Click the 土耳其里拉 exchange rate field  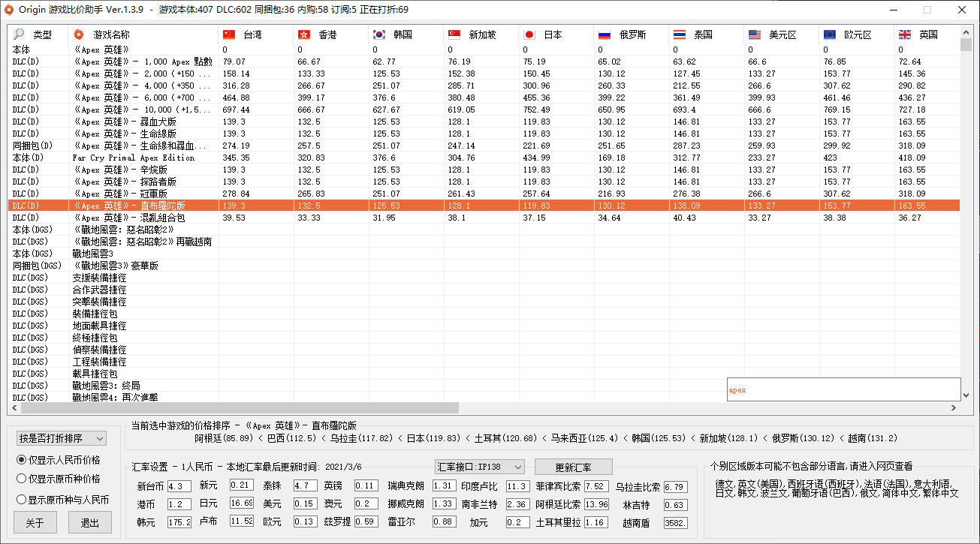pos(596,522)
